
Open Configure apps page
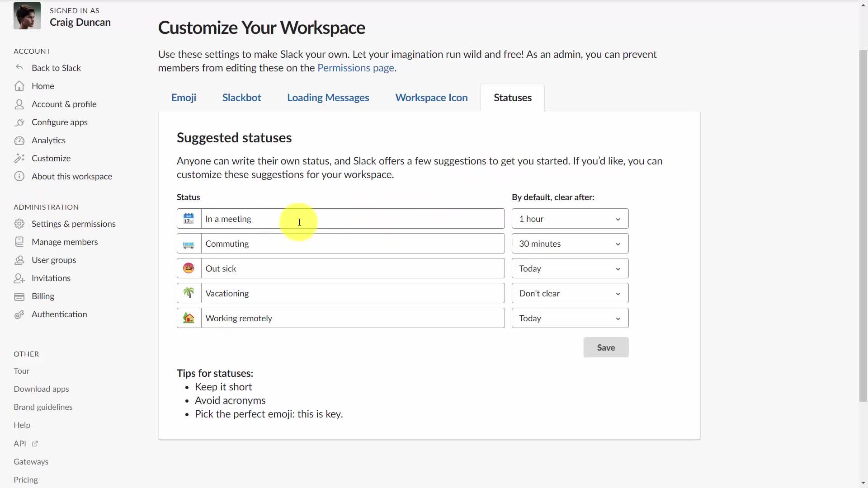60,122
